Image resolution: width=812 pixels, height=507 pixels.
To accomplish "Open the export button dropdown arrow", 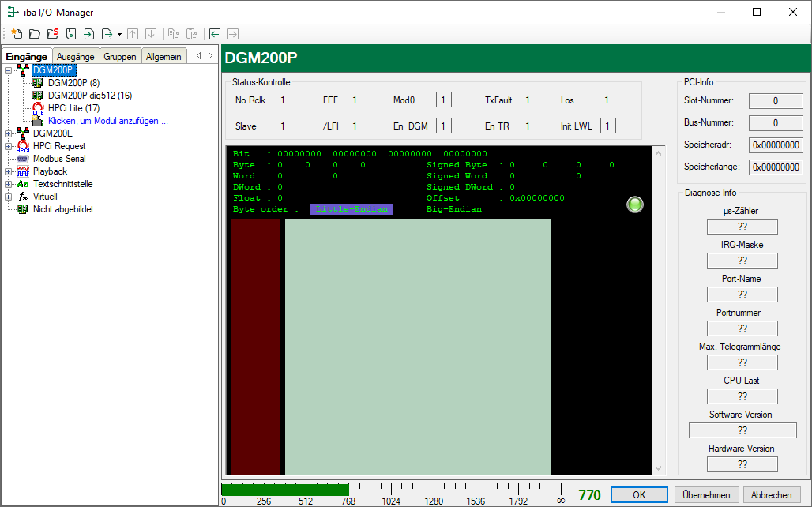I will click(x=119, y=34).
